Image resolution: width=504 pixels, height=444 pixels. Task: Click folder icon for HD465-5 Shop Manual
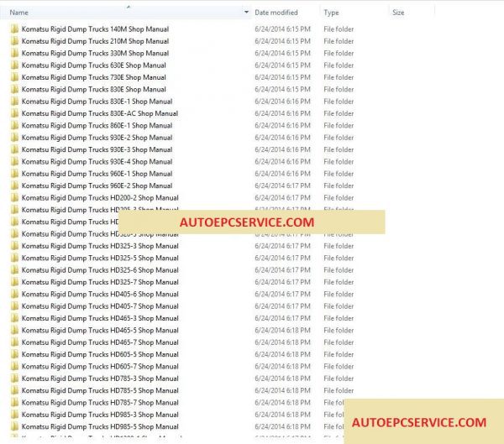[x=14, y=330]
